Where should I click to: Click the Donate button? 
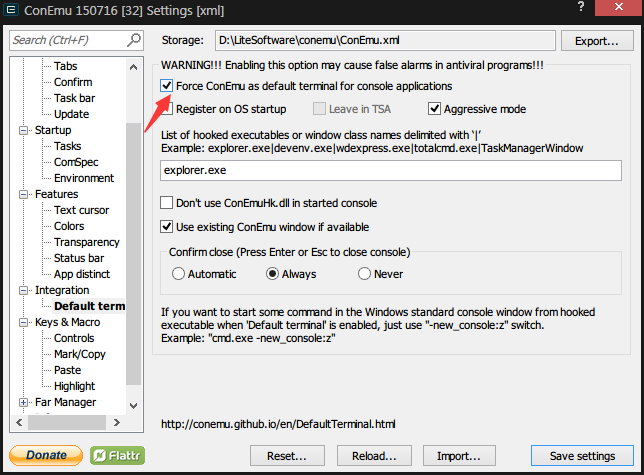point(46,455)
